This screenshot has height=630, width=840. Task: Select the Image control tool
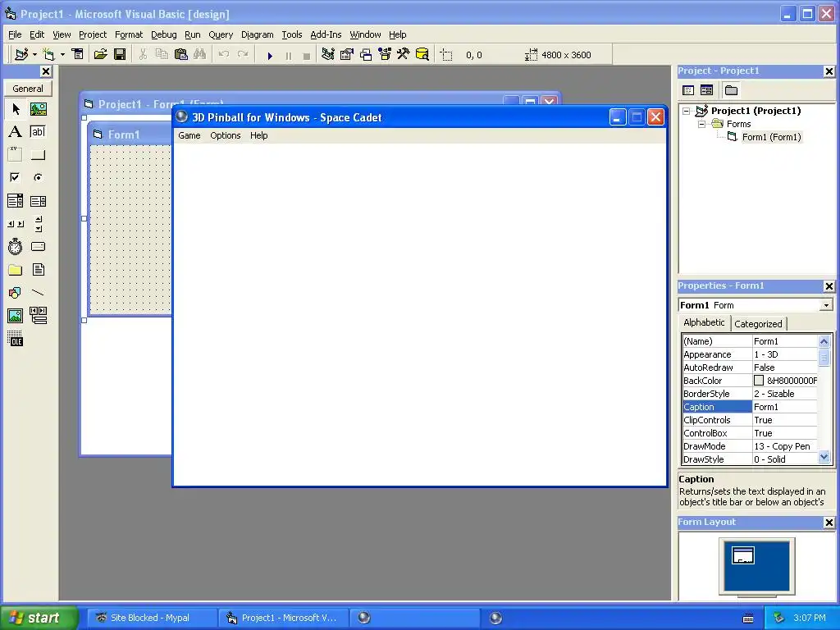point(16,316)
